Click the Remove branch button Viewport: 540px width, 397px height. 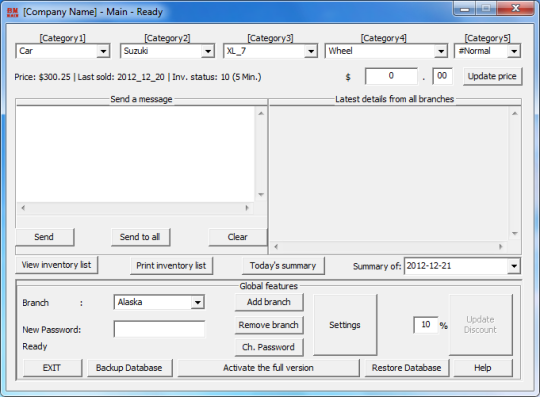(269, 325)
